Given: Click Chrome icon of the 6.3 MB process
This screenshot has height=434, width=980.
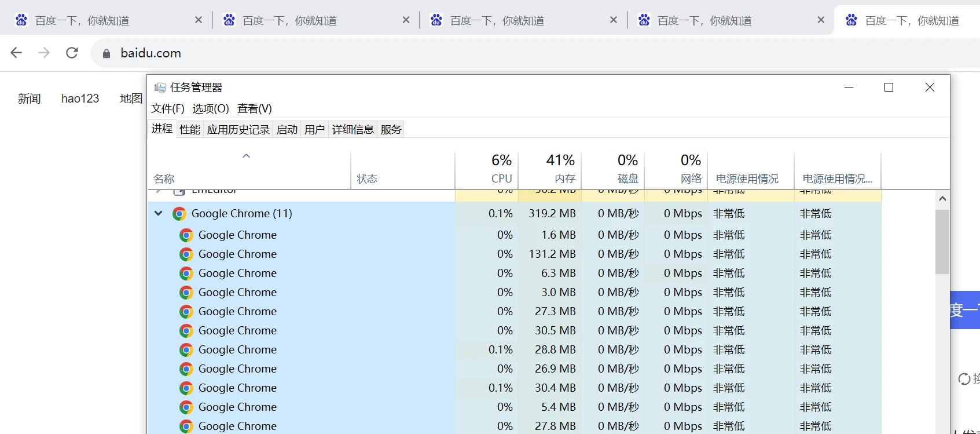Looking at the screenshot, I should [x=186, y=273].
